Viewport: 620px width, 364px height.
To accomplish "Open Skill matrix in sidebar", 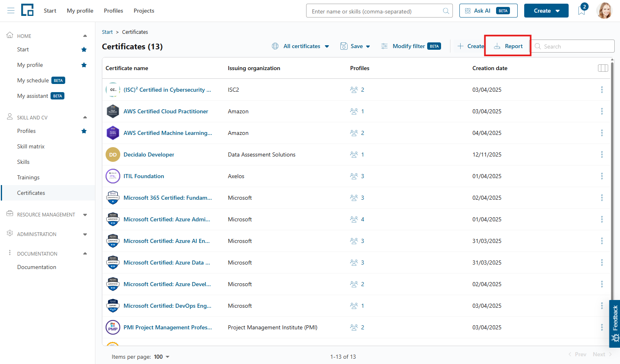I will coord(31,146).
